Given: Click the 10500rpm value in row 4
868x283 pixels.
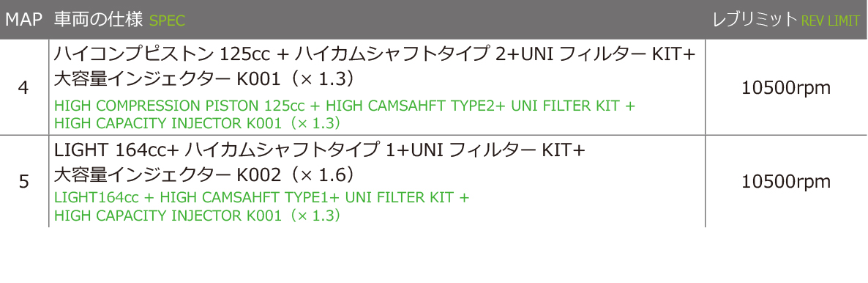Looking at the screenshot, I should point(786,88).
